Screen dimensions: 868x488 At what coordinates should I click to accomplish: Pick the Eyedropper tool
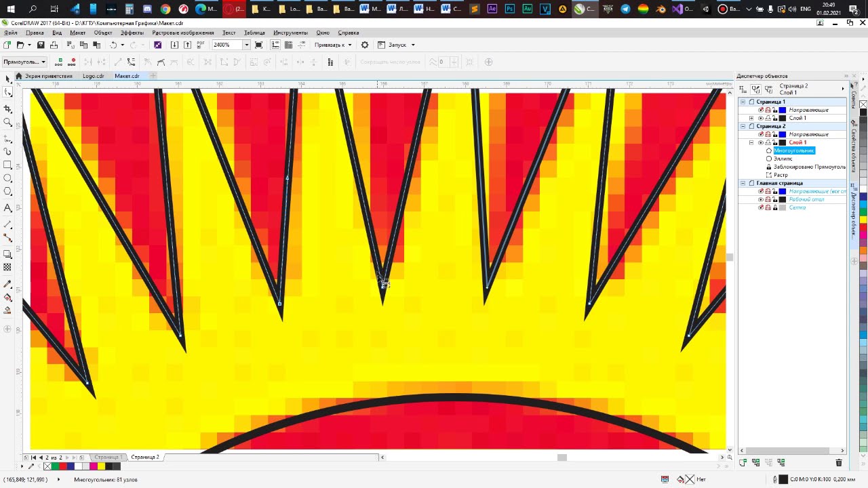7,284
